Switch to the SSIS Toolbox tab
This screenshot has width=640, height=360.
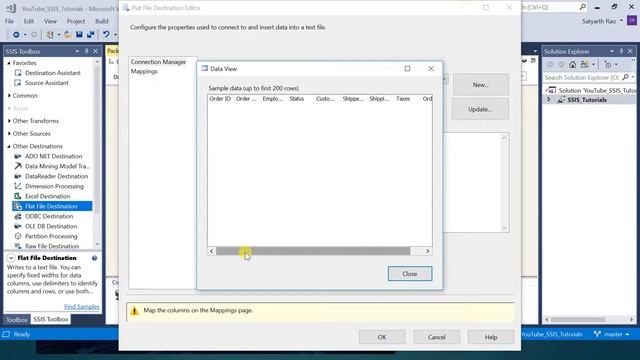[x=51, y=320]
